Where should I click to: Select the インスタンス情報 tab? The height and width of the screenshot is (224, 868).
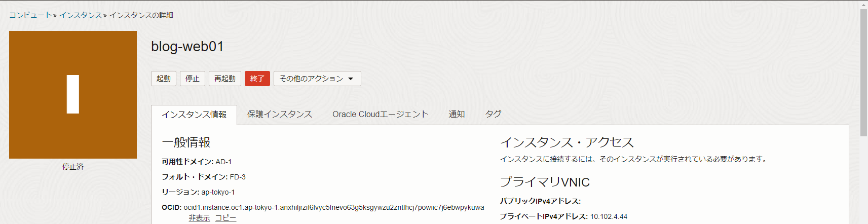pyautogui.click(x=194, y=115)
